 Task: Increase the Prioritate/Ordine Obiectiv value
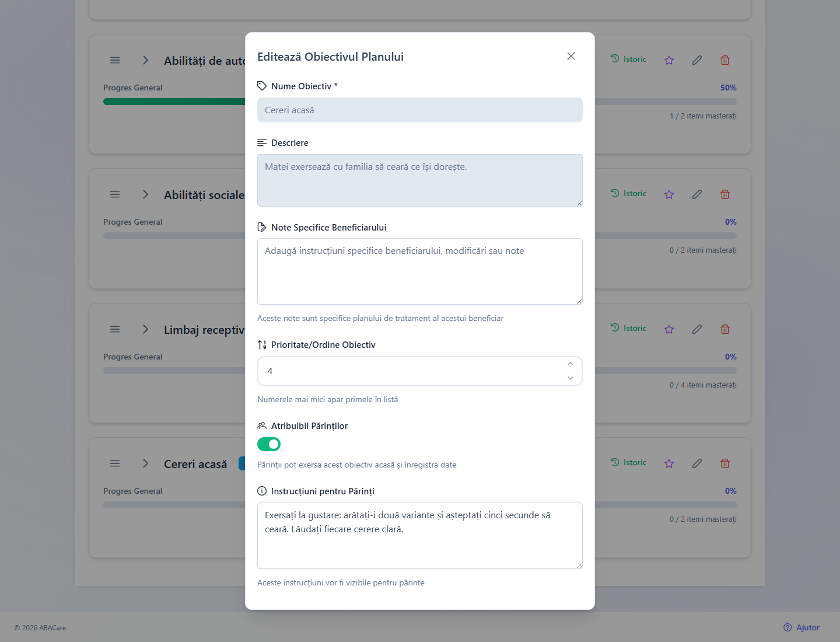click(x=570, y=364)
